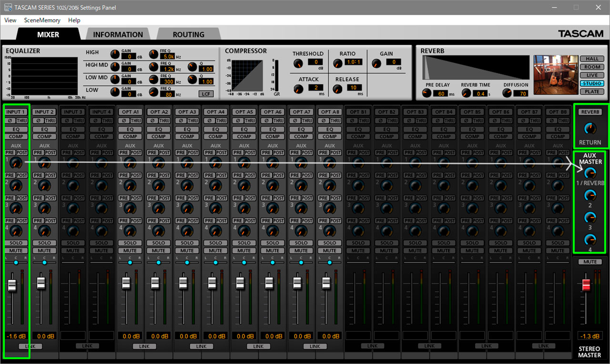
Task: Toggle the REVERB on/off button
Action: (590, 112)
